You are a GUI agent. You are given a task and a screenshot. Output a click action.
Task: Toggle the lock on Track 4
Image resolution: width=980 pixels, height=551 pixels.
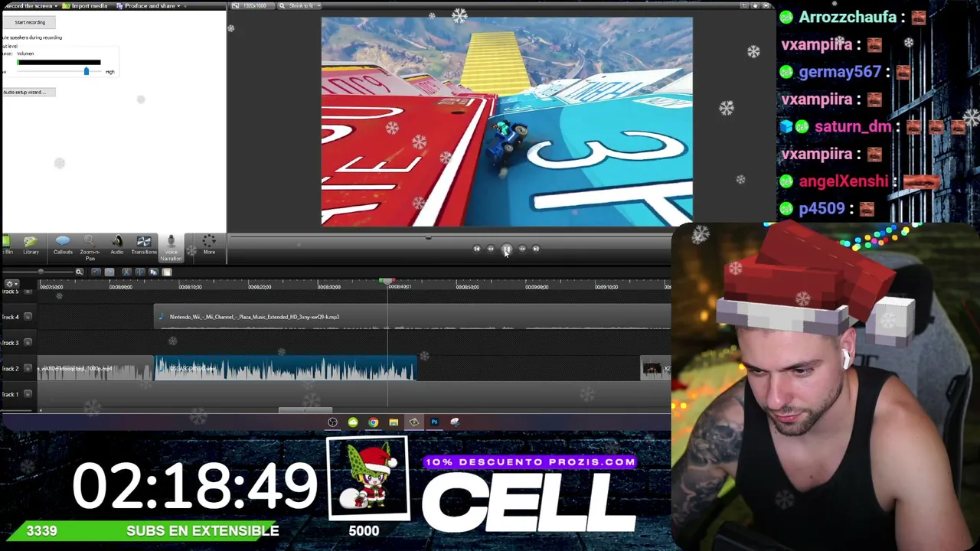28,317
